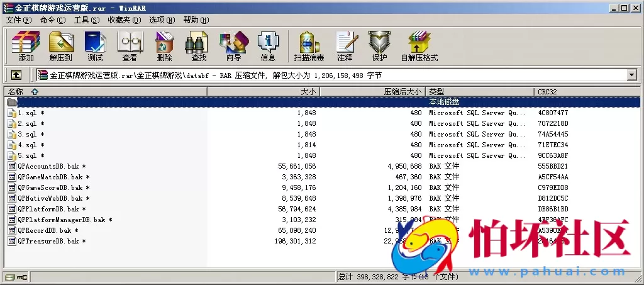
Task: Click the QPTreasureDB.bak file icon
Action: pos(12,241)
